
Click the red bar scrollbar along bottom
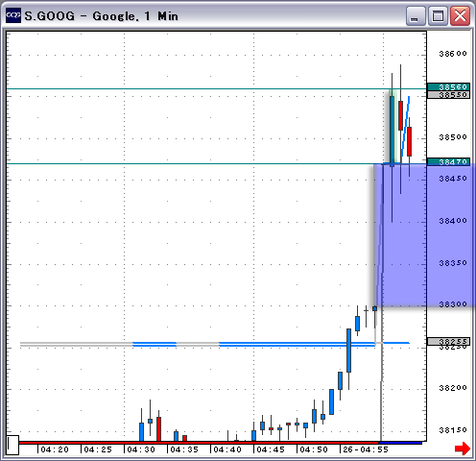point(199,443)
